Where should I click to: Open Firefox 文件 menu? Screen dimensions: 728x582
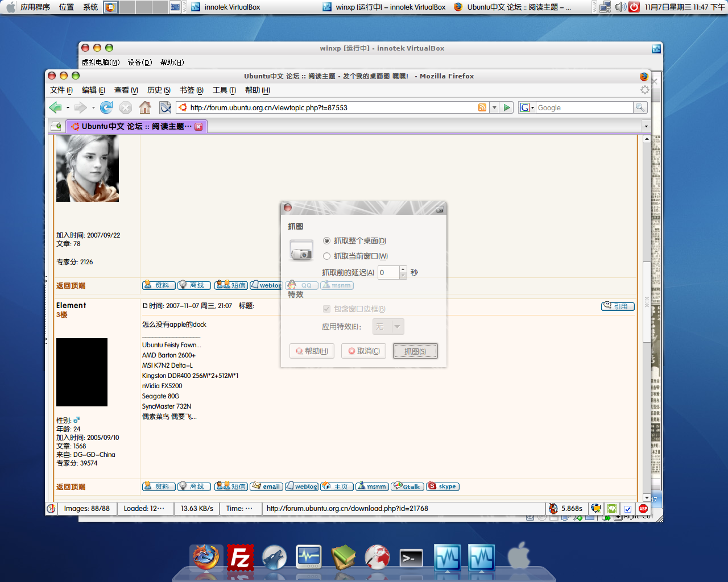[x=61, y=90]
